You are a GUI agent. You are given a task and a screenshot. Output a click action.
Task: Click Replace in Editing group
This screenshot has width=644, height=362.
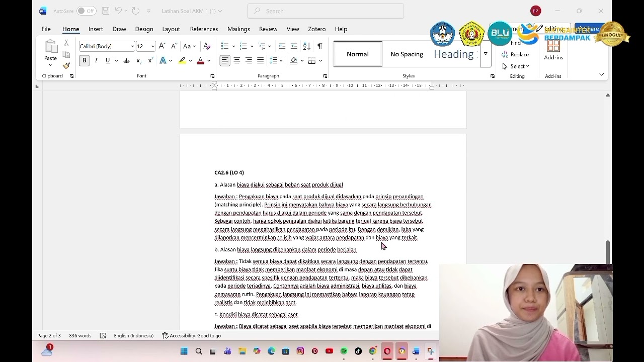pyautogui.click(x=516, y=54)
